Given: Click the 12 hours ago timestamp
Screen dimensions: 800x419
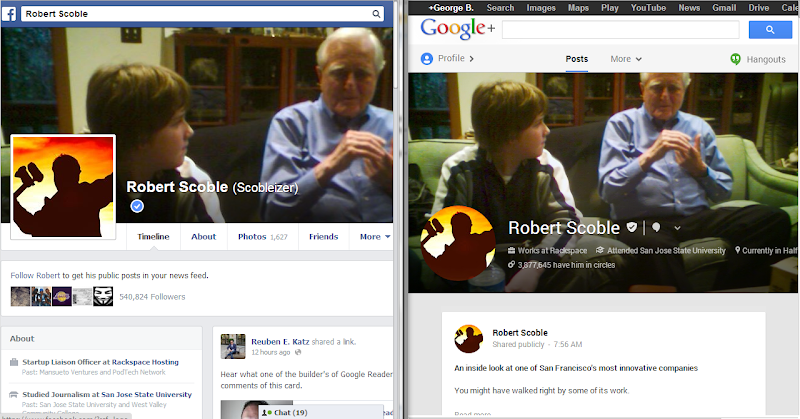Looking at the screenshot, I should pos(270,352).
